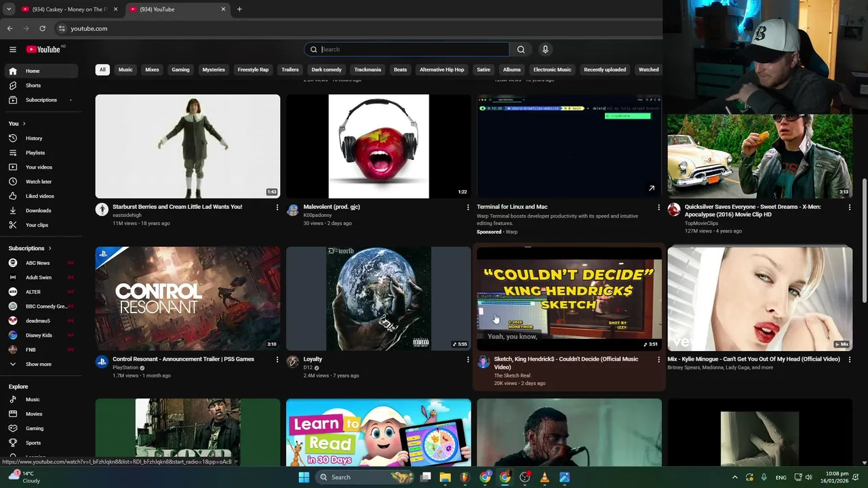Play the Learn to Read thumbnail
This screenshot has height=488, width=868.
[378, 432]
